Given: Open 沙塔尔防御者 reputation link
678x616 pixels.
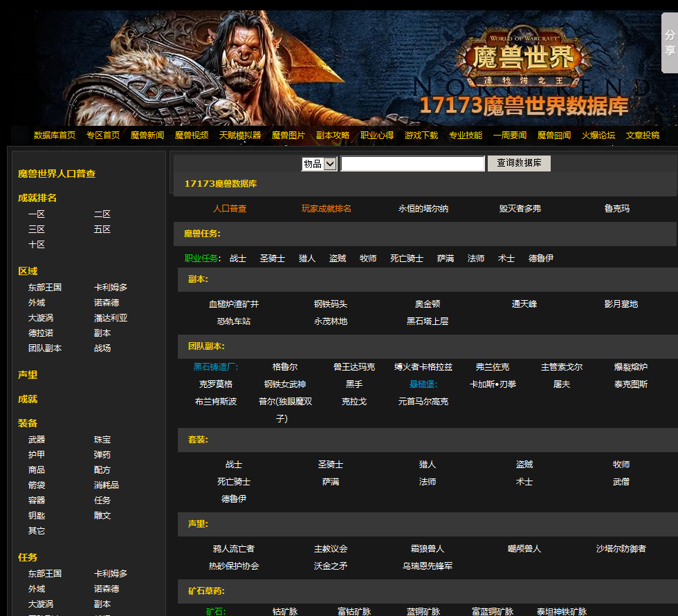Looking at the screenshot, I should 621,549.
